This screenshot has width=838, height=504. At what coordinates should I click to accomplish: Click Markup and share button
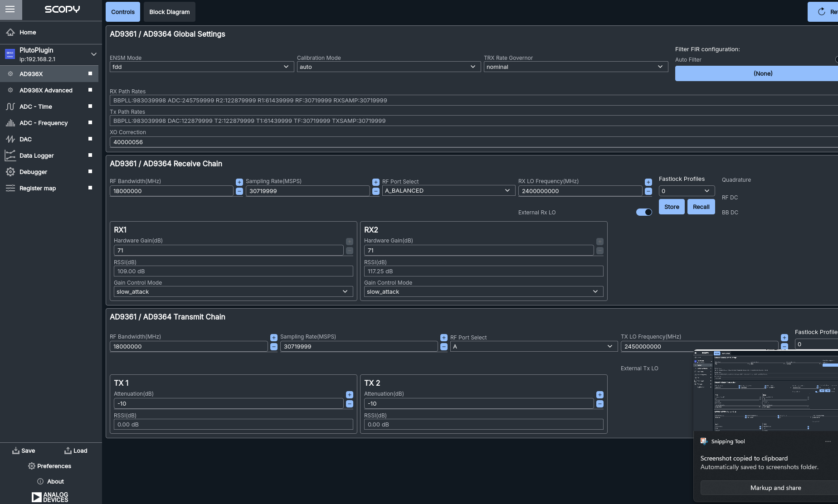click(x=769, y=488)
